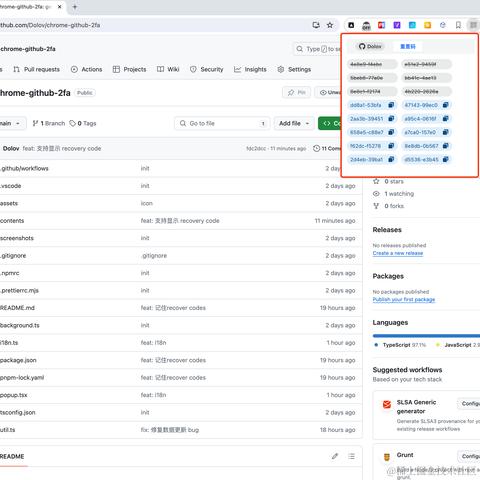Screen dimensions: 480x480
Task: Click TypeScript in the Languages legend
Action: (x=400, y=345)
